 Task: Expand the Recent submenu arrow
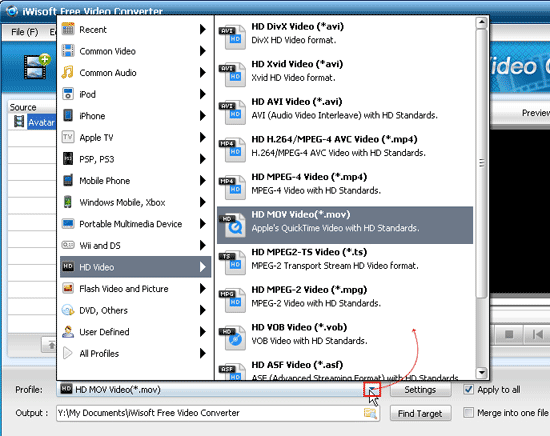(x=202, y=29)
